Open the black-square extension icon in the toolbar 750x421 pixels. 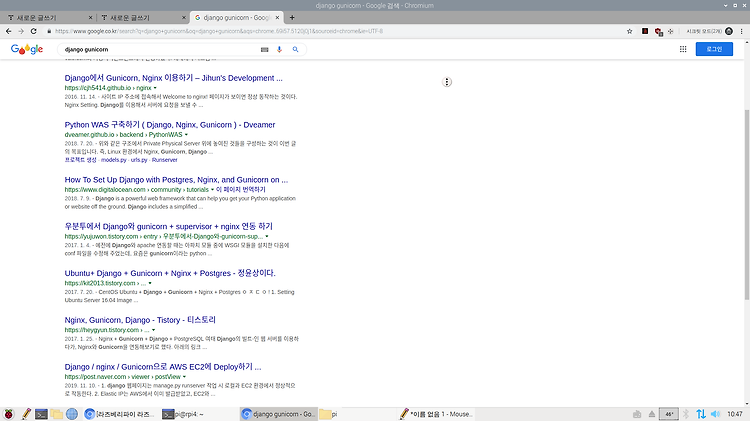click(645, 31)
